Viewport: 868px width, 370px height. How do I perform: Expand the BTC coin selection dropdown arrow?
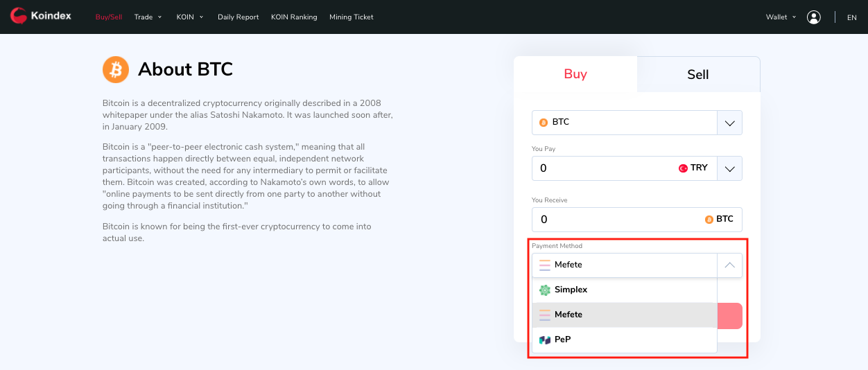729,123
